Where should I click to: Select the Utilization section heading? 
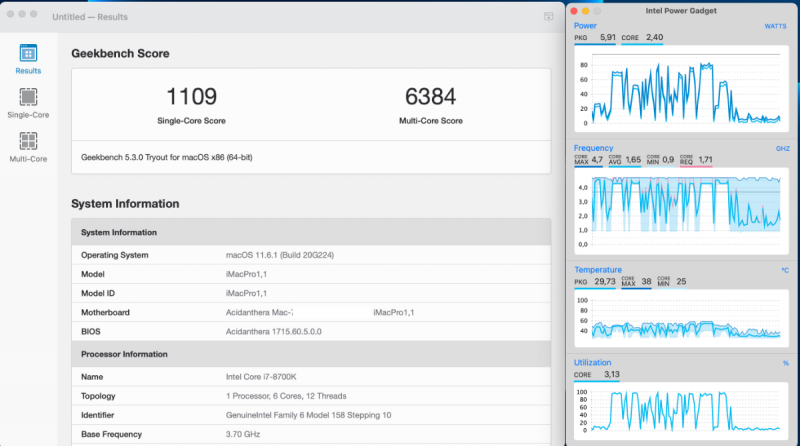coord(592,363)
